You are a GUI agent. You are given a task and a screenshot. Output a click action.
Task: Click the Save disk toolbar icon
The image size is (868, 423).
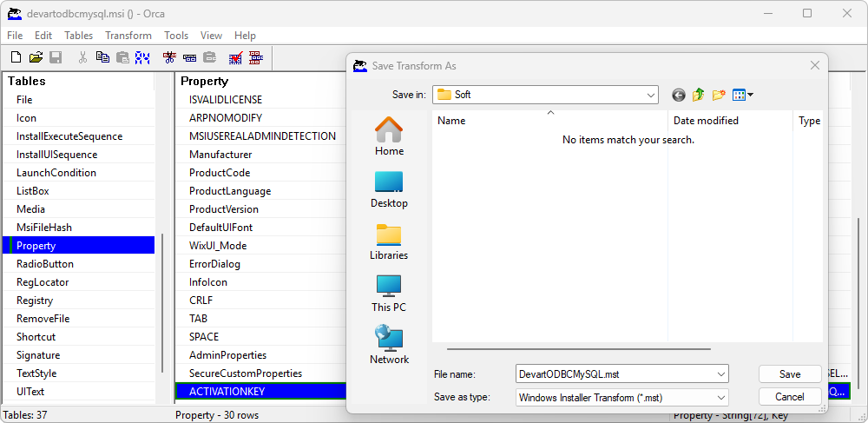(56, 57)
